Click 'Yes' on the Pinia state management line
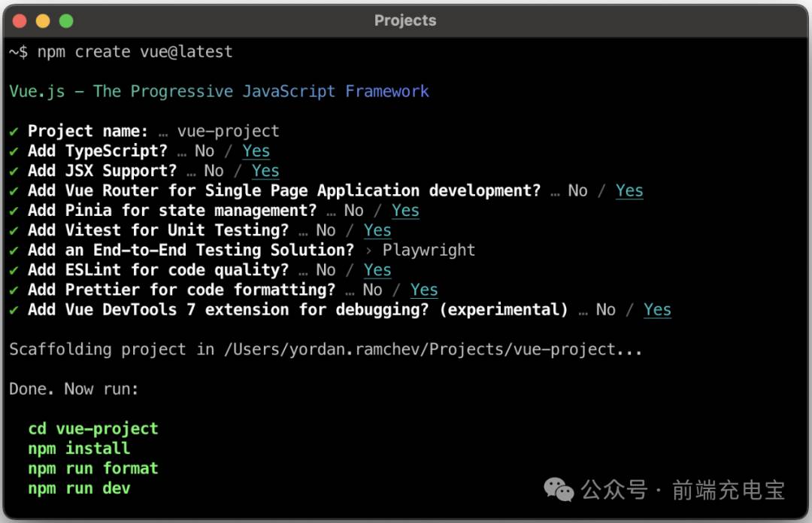The height and width of the screenshot is (523, 812). 405,211
